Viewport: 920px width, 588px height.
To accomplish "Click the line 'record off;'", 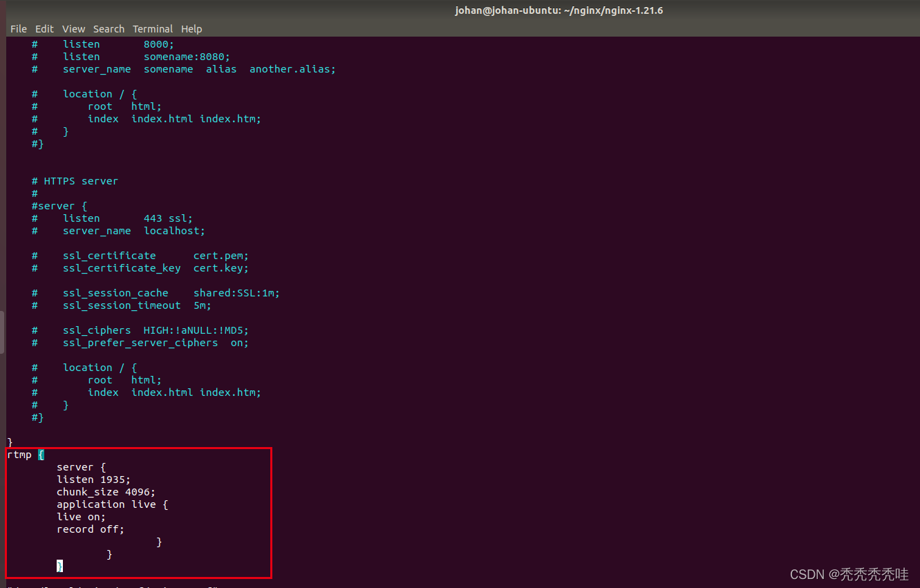I will coord(91,529).
